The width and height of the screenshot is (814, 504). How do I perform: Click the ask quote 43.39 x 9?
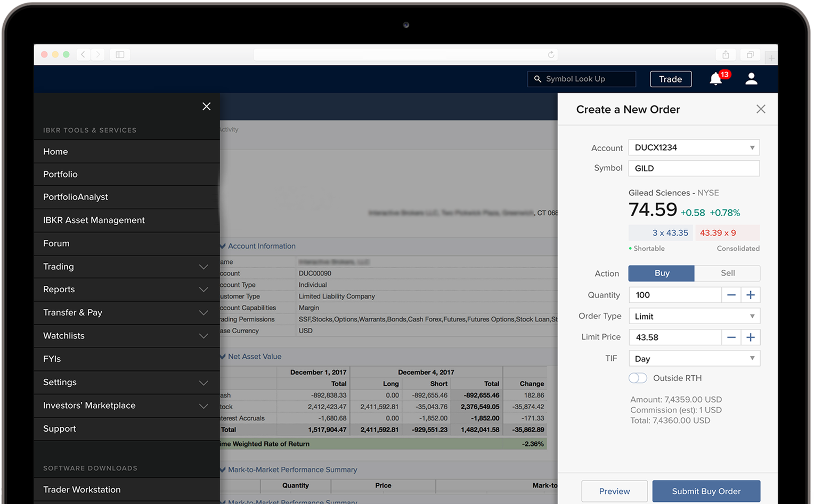[x=727, y=233]
